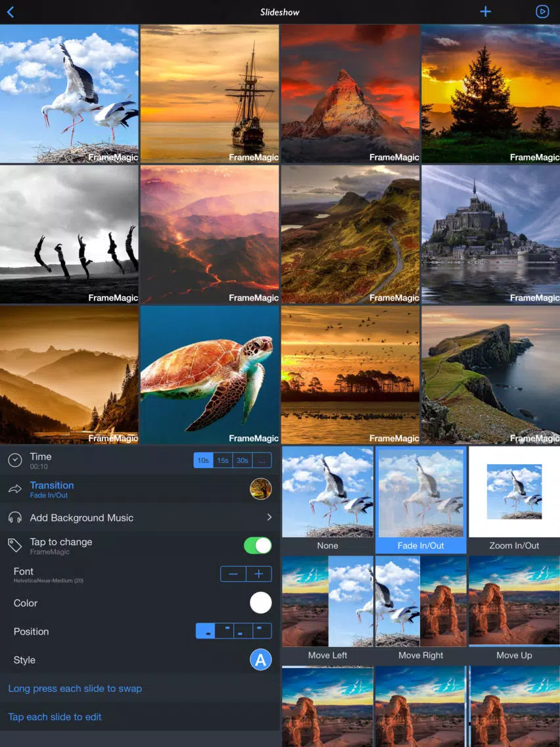This screenshot has width=560, height=747.
Task: Click the Transition label
Action: (x=52, y=485)
